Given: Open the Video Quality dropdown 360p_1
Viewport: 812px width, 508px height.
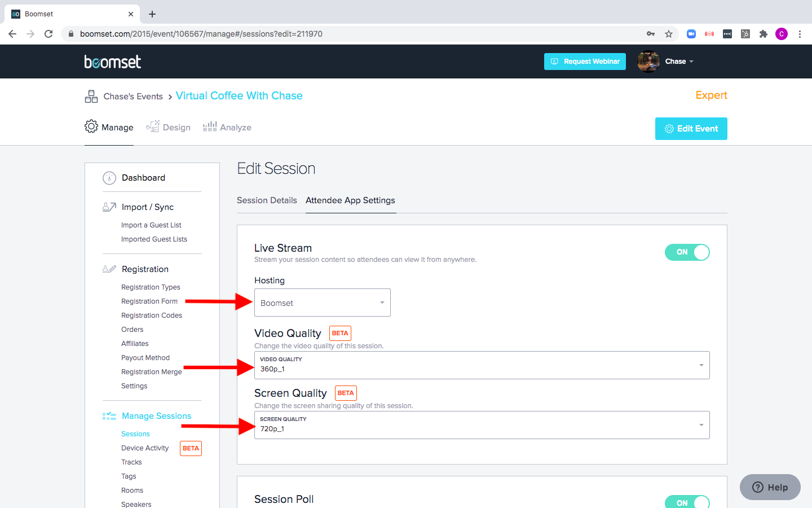Looking at the screenshot, I should (x=482, y=365).
